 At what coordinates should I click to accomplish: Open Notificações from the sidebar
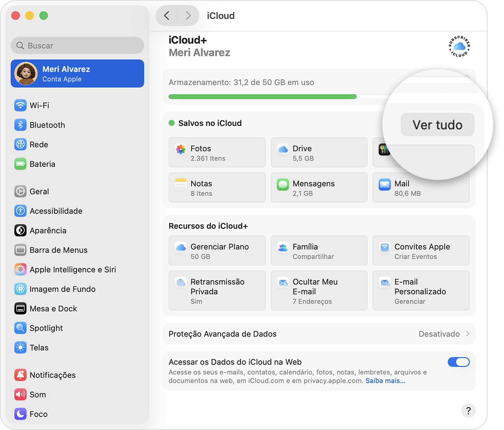[50, 375]
